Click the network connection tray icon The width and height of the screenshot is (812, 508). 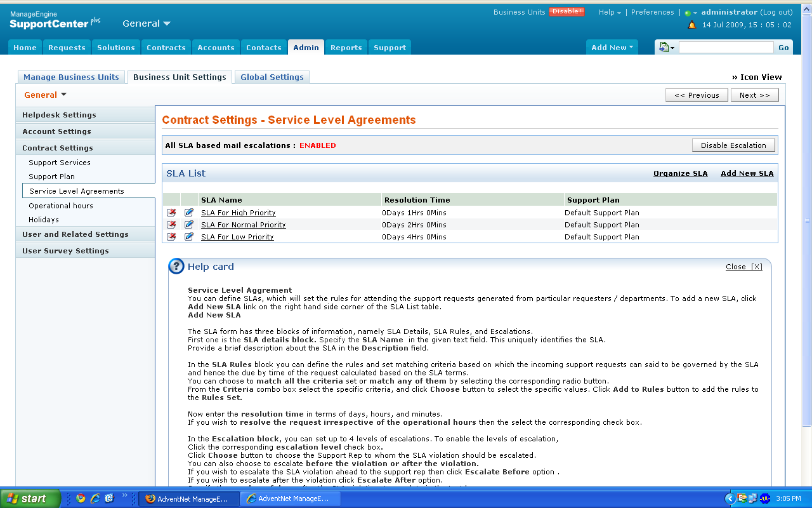coord(752,498)
